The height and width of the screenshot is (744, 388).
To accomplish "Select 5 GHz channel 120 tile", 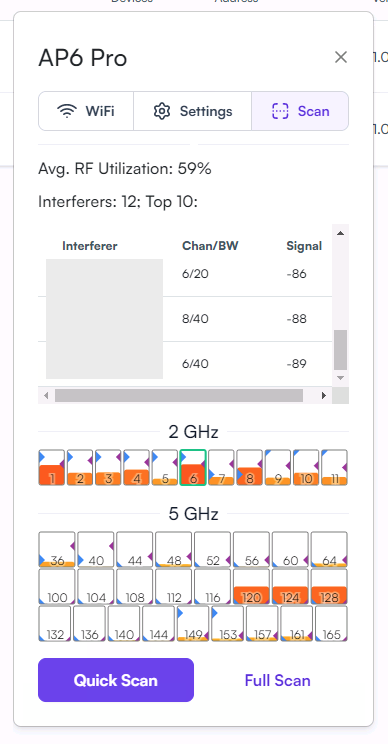I will click(251, 586).
